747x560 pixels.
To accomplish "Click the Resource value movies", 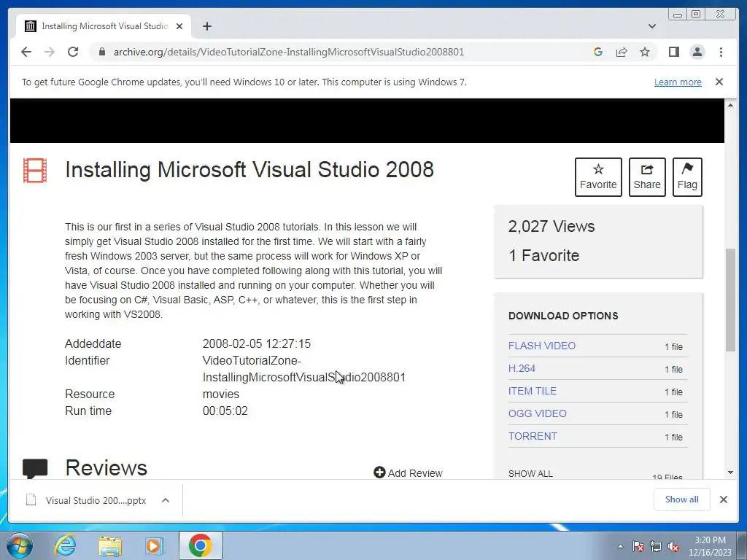I will 220,394.
